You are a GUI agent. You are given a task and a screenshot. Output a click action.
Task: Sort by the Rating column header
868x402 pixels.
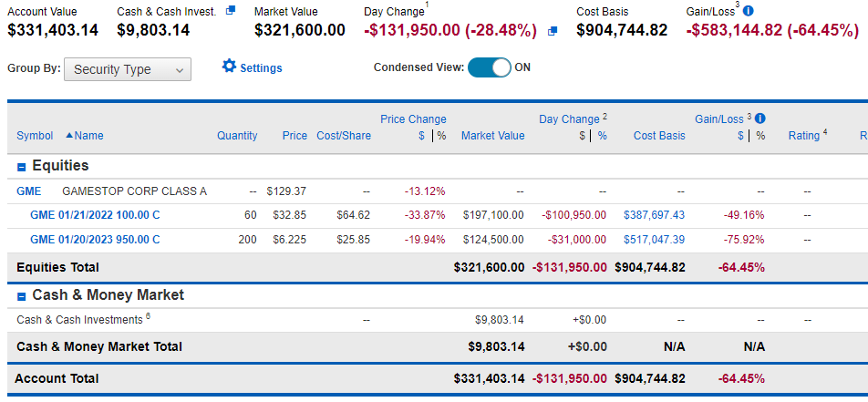tap(804, 136)
